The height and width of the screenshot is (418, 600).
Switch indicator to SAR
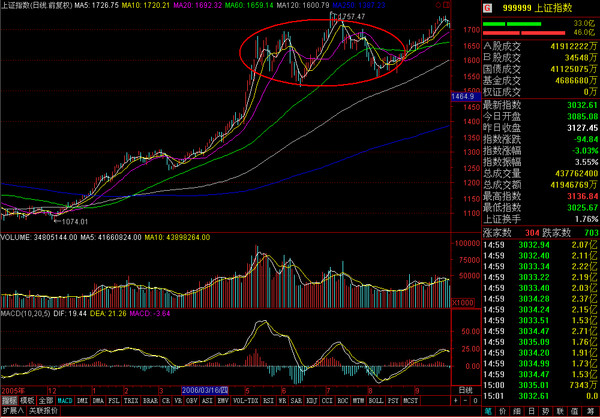(296, 401)
